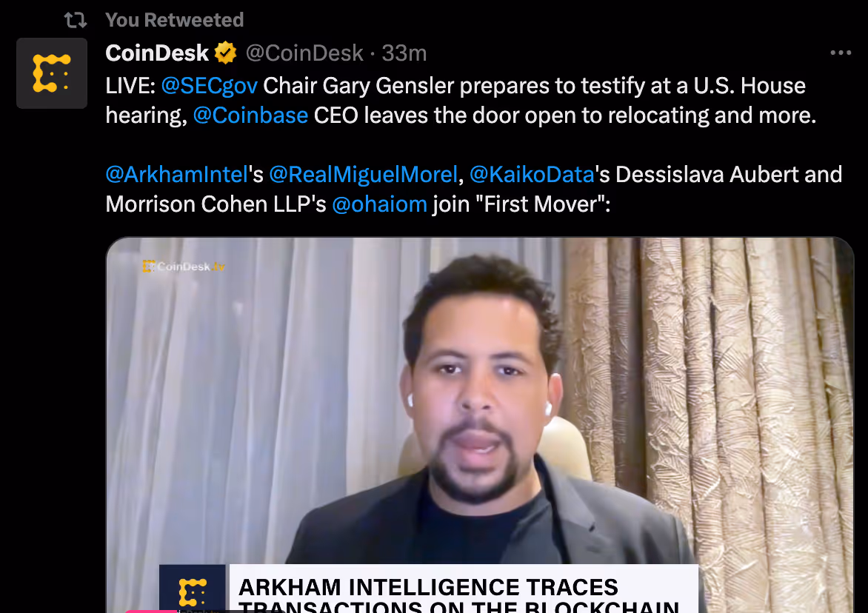868x613 pixels.
Task: Open the CoinDesk profile avatar
Action: [x=52, y=73]
